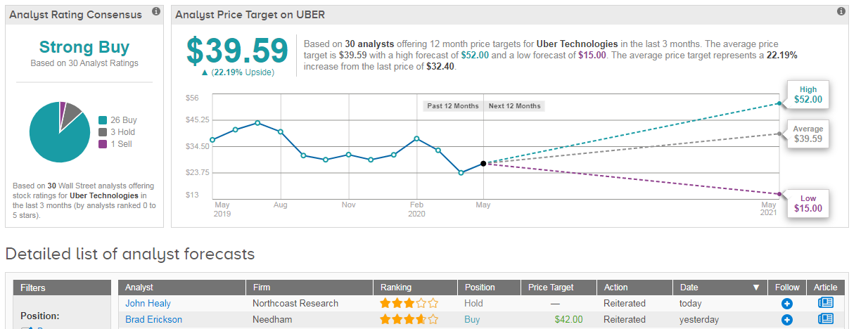Click the teal Buy legend swatch
868x329 pixels.
[x=103, y=120]
